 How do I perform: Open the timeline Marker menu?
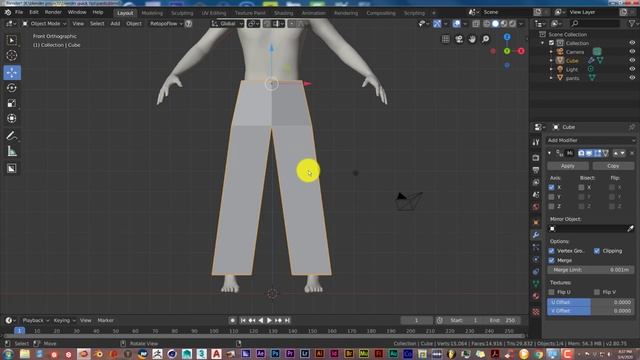coord(105,320)
